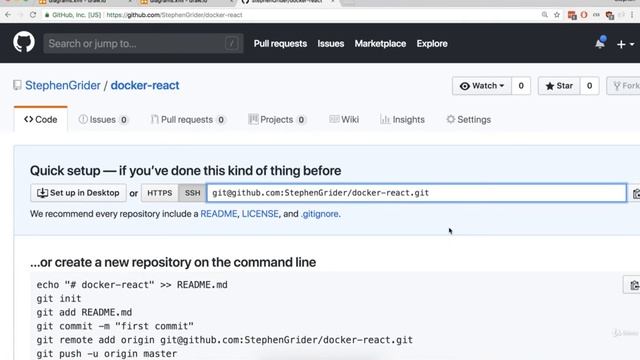Click the 'create a new repository on the command line' heading
Image resolution: width=640 pixels, height=360 pixels.
173,262
